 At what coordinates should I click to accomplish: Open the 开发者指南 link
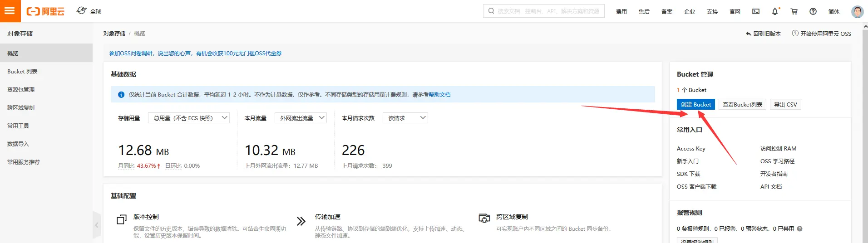(774, 174)
